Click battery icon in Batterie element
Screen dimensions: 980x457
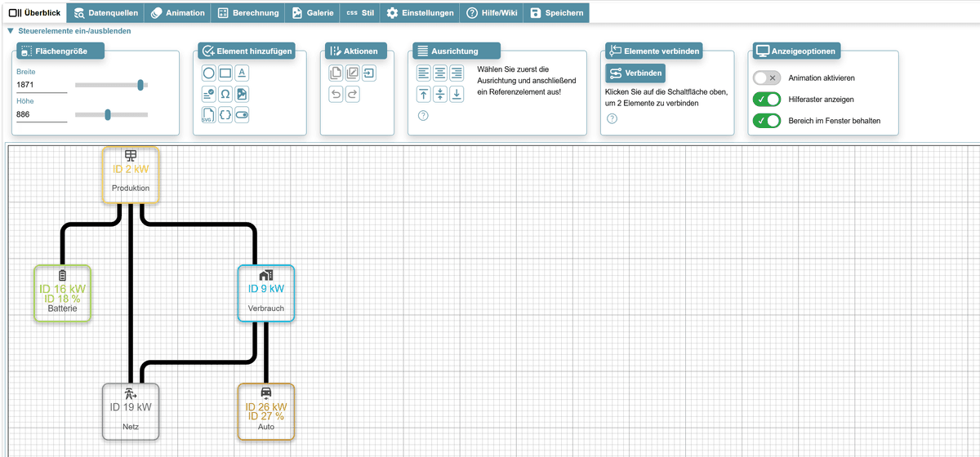pos(62,276)
